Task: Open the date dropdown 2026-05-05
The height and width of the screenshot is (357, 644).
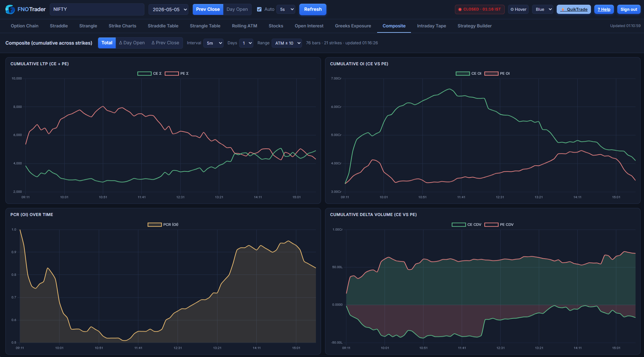Action: click(x=168, y=9)
